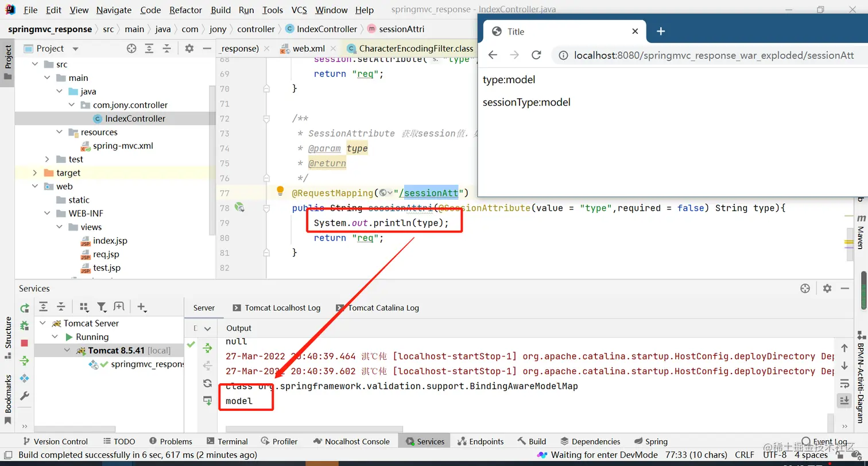Hide the Project tool window
Image resolution: width=868 pixels, height=466 pixels.
(206, 49)
